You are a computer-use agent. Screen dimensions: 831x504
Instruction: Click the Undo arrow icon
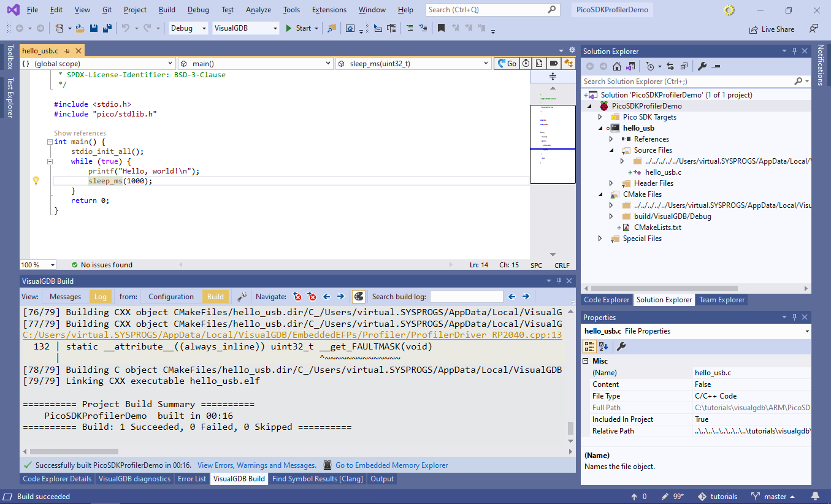coord(126,28)
